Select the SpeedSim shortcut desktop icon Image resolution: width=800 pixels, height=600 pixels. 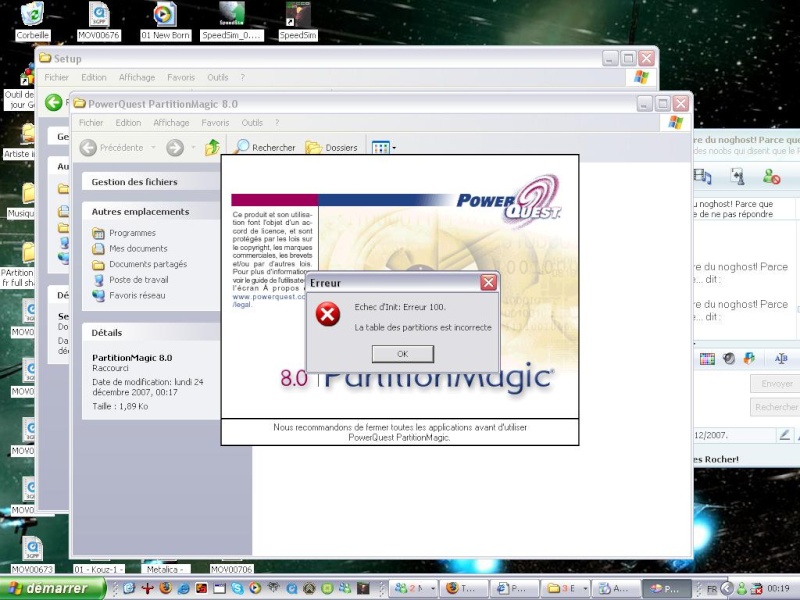(298, 21)
